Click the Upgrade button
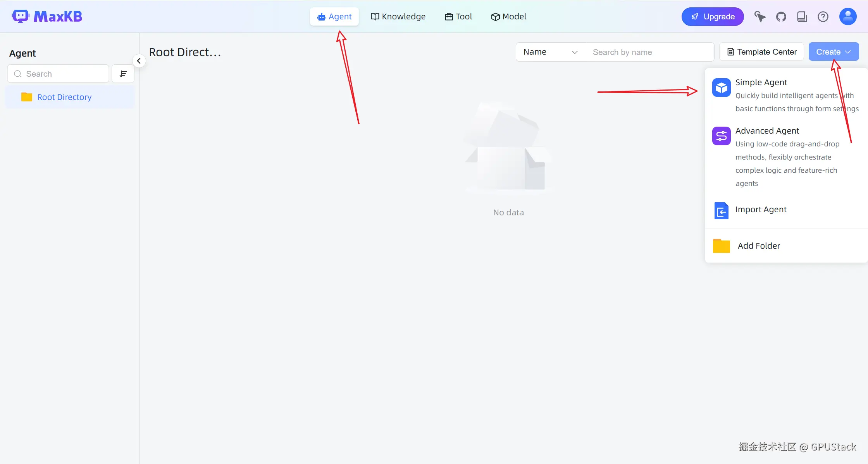The height and width of the screenshot is (464, 868). click(712, 17)
